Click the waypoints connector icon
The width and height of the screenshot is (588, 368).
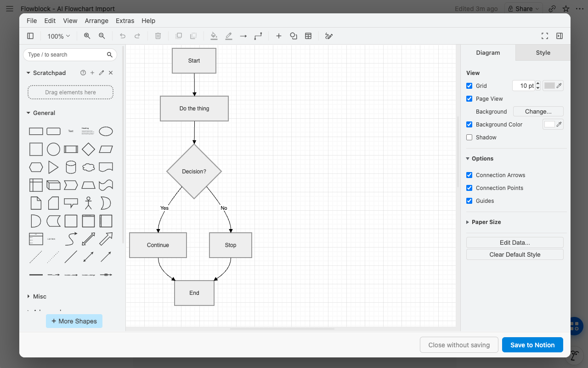click(x=258, y=36)
